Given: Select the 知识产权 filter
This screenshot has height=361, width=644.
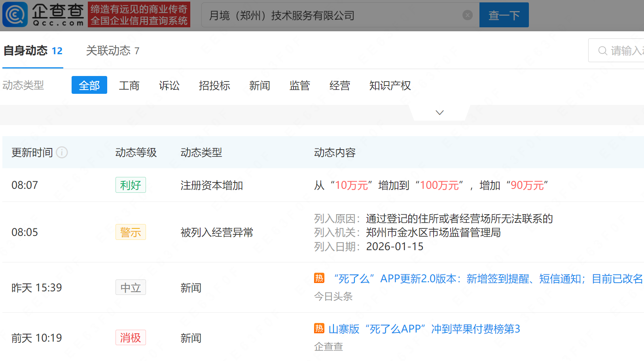Looking at the screenshot, I should pyautogui.click(x=390, y=85).
